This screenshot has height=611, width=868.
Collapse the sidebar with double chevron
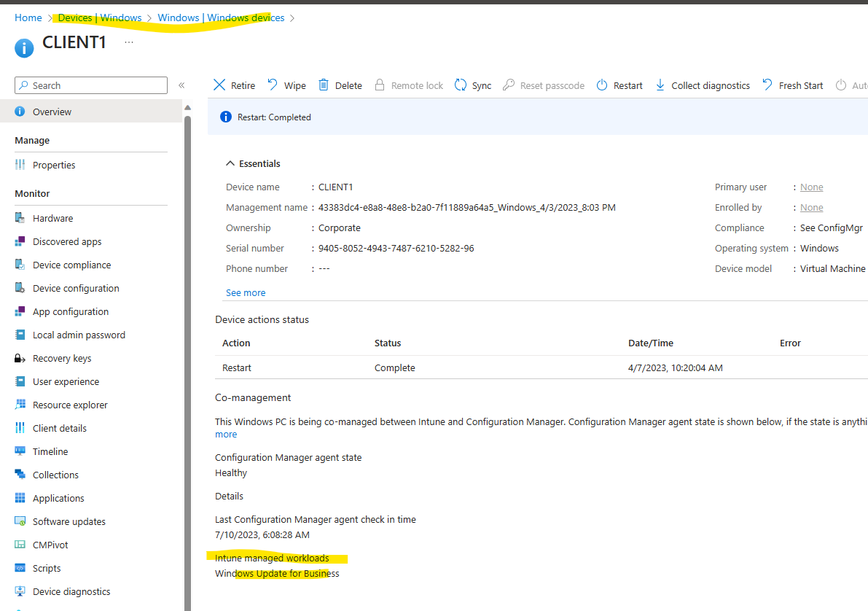click(x=181, y=85)
